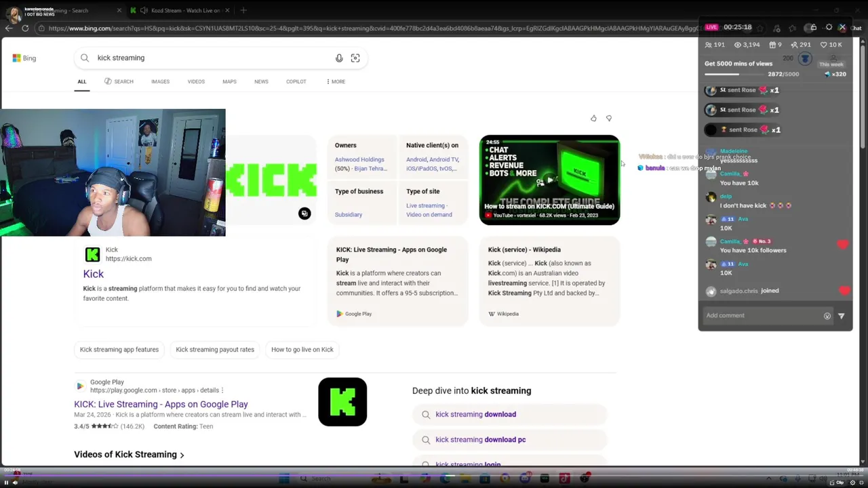Expand 'Videos of Kick Streaming' section
Image resolution: width=868 pixels, height=488 pixels.
129,455
